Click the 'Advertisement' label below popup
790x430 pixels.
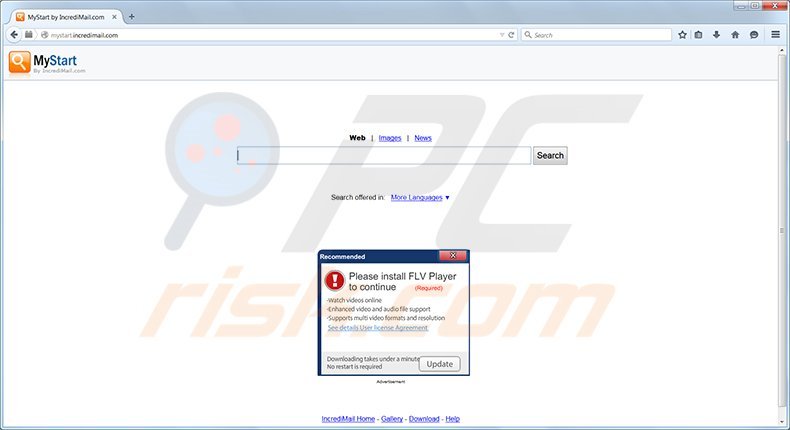click(391, 382)
